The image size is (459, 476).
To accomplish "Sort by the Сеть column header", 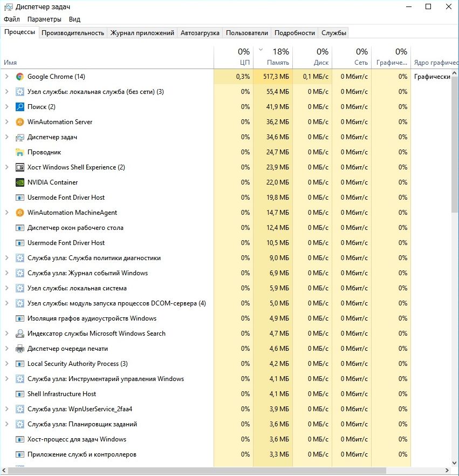I will 352,58.
